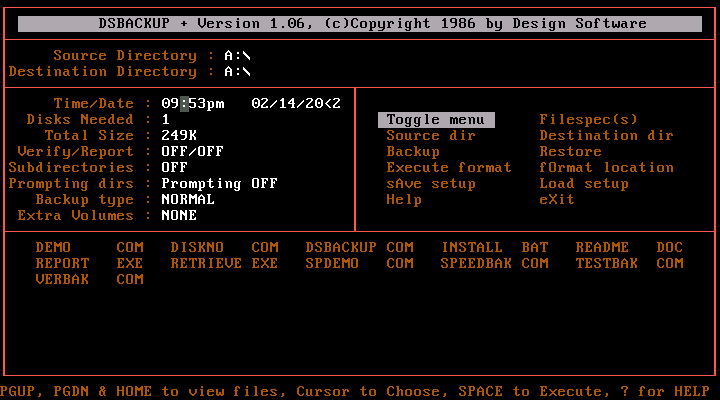Click the Time/Date label

94,104
